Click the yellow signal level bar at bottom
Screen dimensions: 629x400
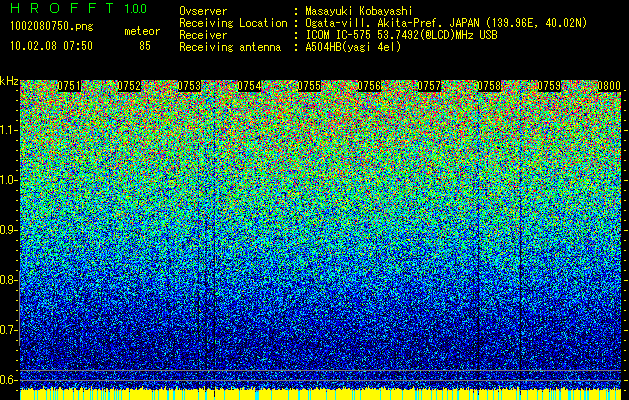[x=321, y=394]
